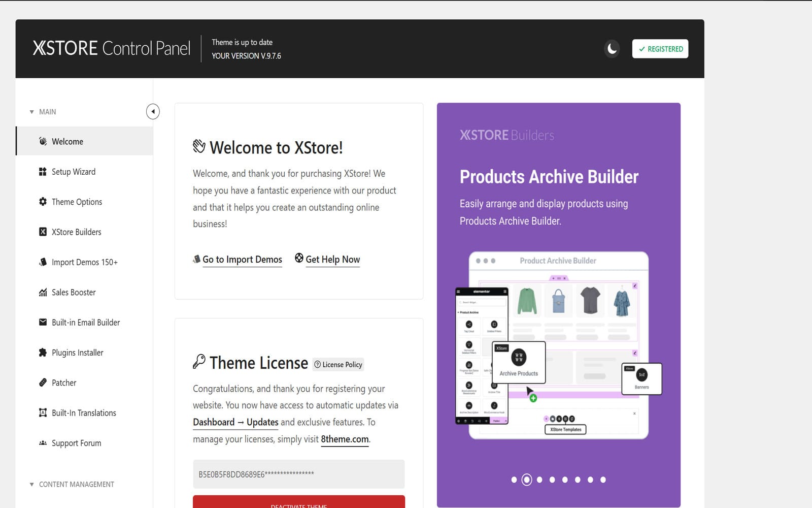Click the Theme Options gear icon
The image size is (812, 508).
[x=43, y=202]
